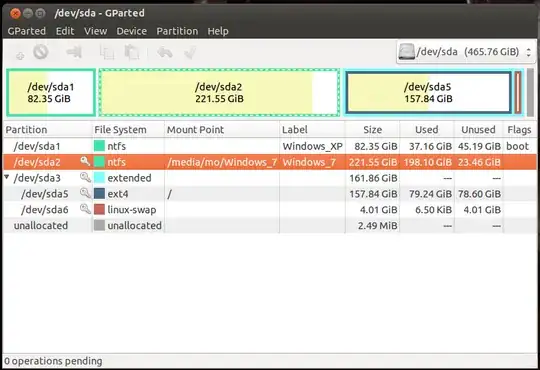Click the green ntfs swatch for /dev/sda1
This screenshot has height=370, width=540.
(x=99, y=146)
